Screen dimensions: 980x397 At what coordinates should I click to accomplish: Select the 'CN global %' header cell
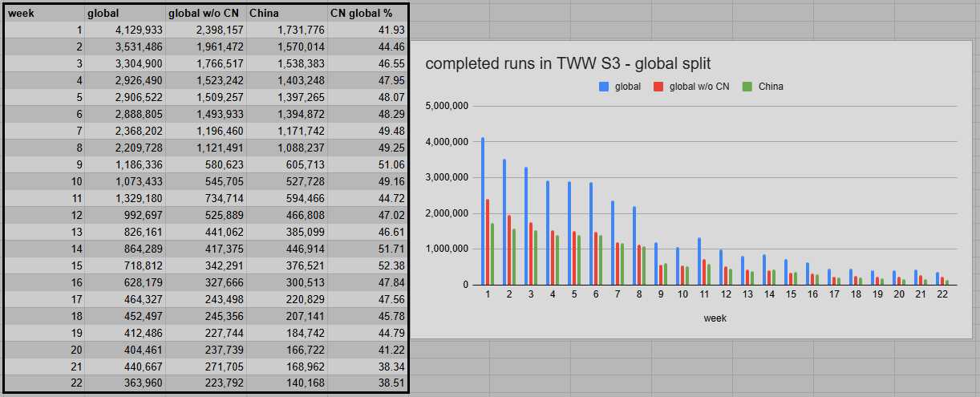coord(367,14)
